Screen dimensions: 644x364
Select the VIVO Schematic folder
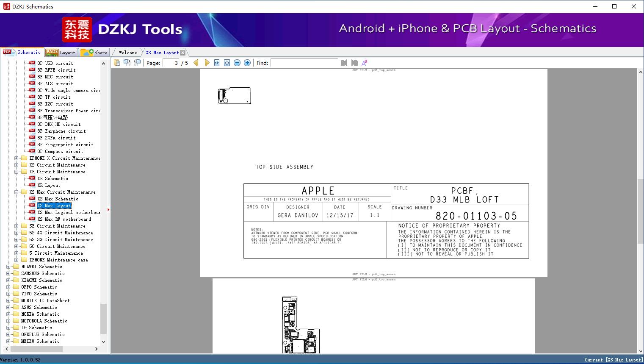point(39,294)
